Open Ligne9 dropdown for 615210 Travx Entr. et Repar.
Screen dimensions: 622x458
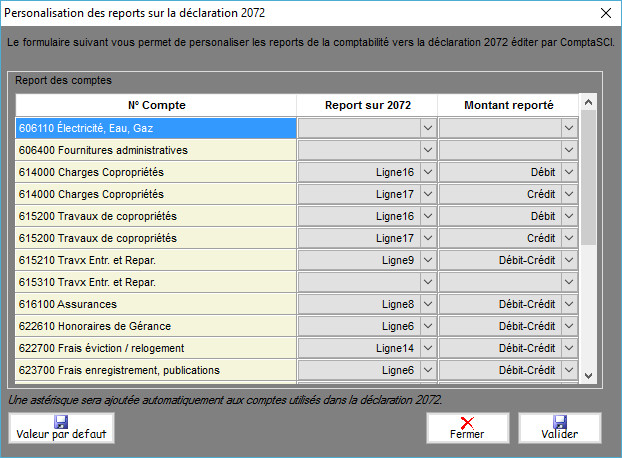tap(427, 260)
